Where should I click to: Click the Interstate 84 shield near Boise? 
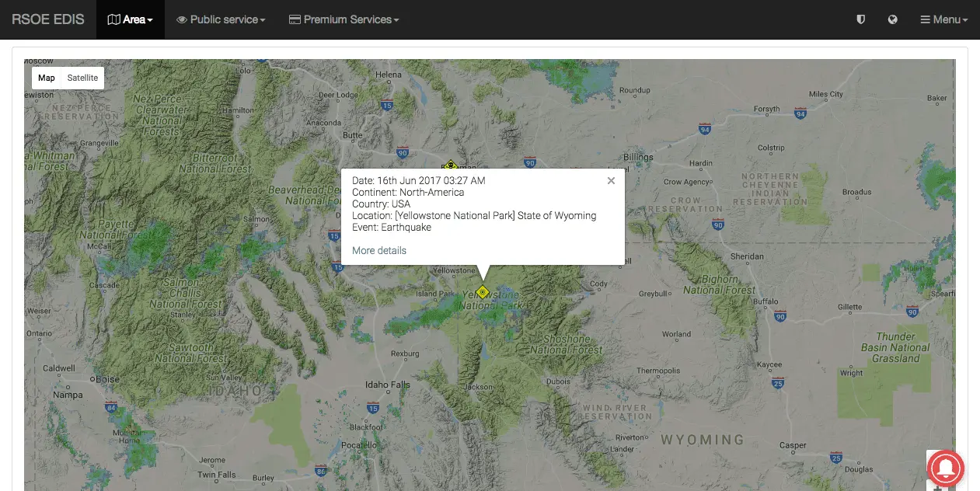(111, 406)
